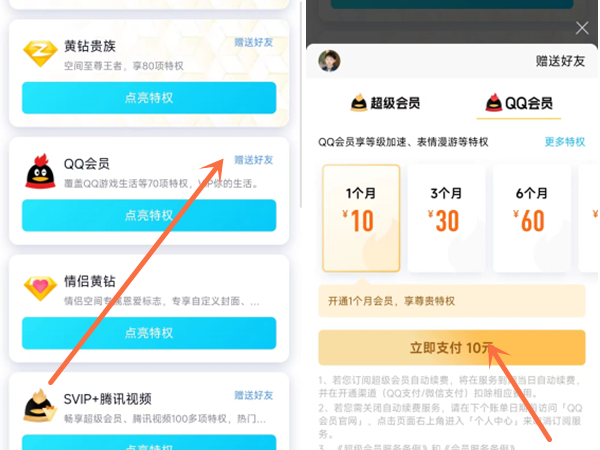Click the 超级会员 crown icon
Viewport: 600px width, 450px height.
[359, 103]
